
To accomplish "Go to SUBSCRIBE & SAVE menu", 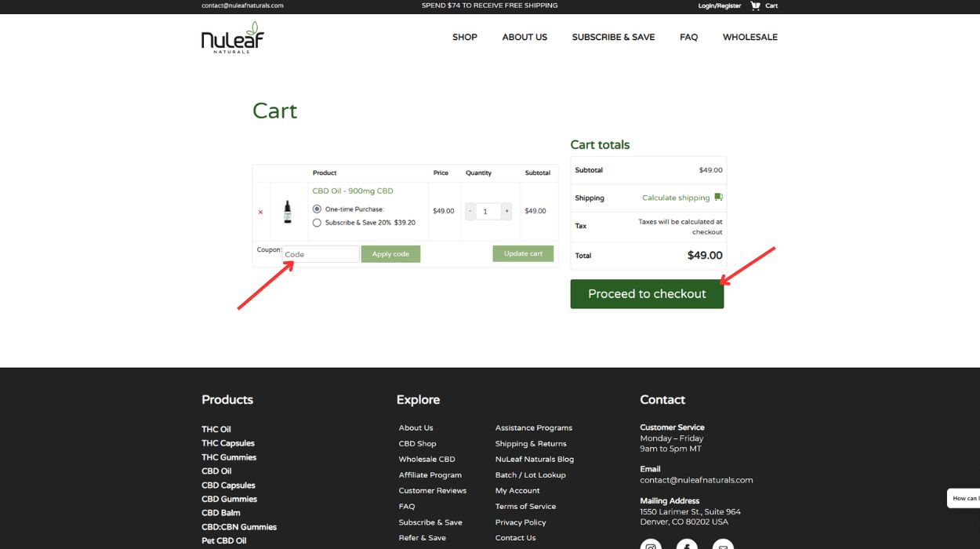I will (x=613, y=37).
